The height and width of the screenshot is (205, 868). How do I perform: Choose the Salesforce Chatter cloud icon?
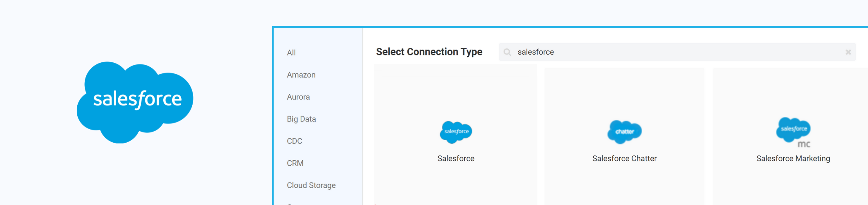click(x=624, y=132)
